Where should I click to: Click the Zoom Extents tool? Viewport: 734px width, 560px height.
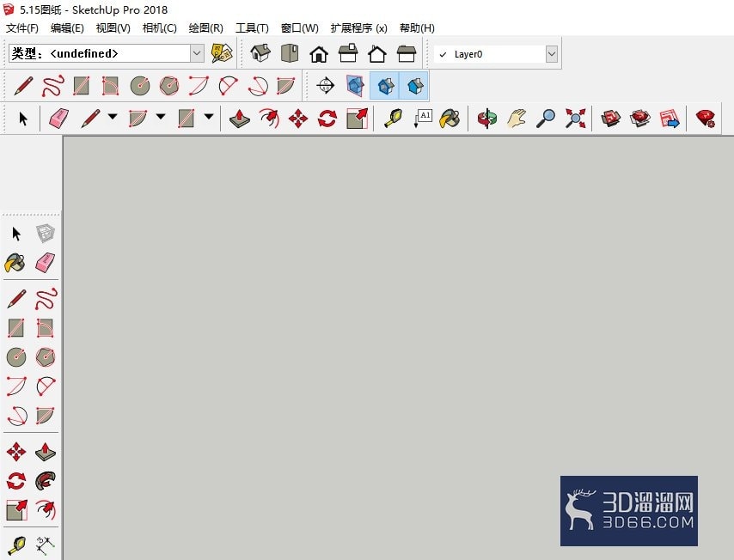click(575, 119)
